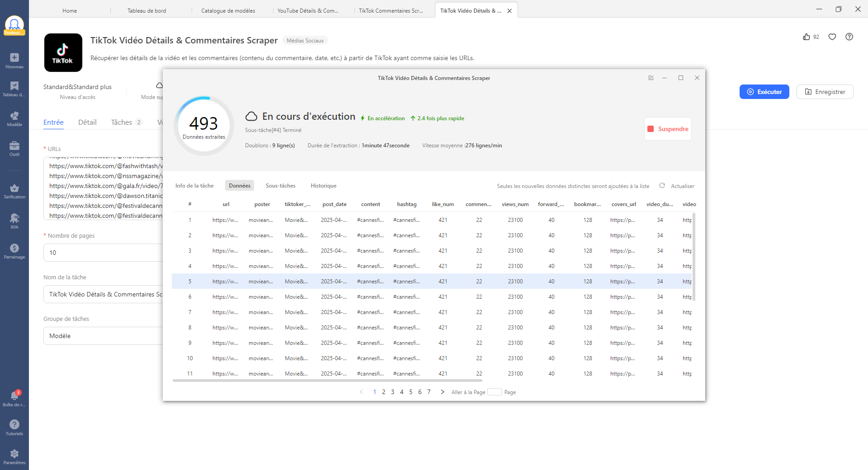Switch to the YouTube Détails & Com... tab
This screenshot has height=470, width=868.
[308, 11]
